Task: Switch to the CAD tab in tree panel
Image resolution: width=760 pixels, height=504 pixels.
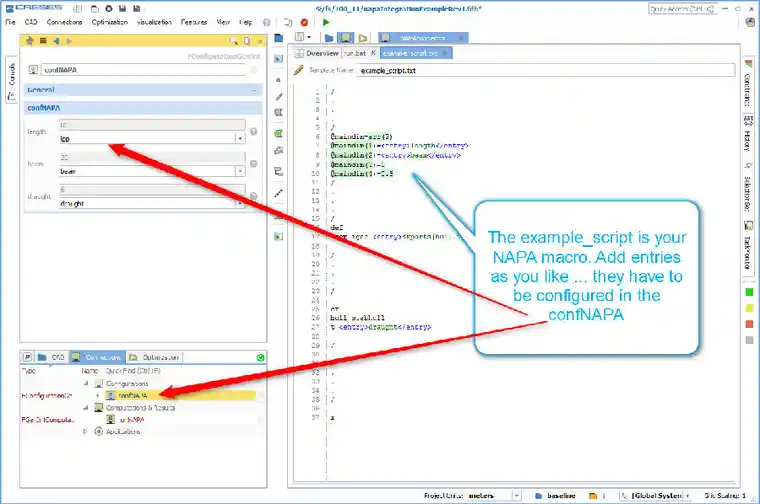Action: (52, 357)
